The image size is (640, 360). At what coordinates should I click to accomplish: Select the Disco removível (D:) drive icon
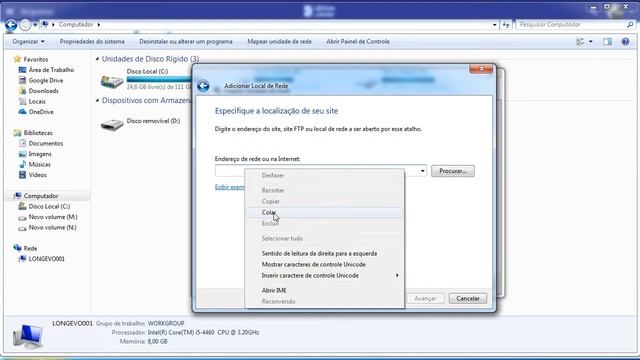(x=112, y=124)
